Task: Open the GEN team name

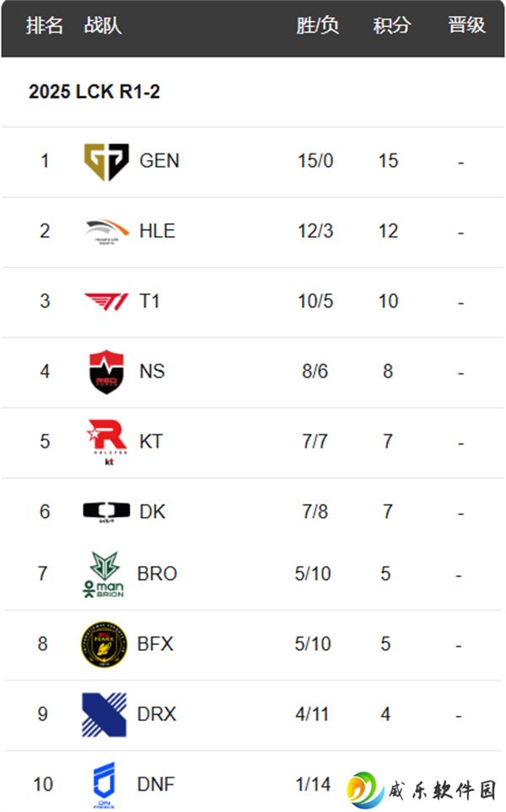Action: pyautogui.click(x=159, y=161)
